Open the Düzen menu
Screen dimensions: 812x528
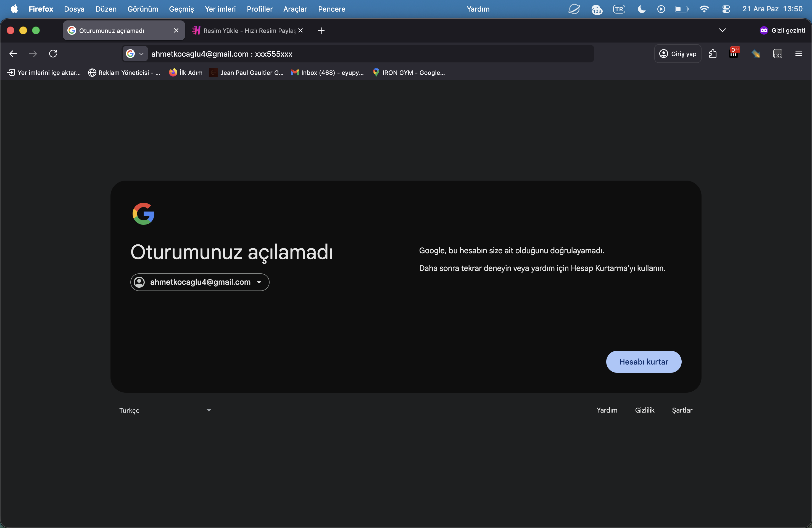click(x=106, y=9)
